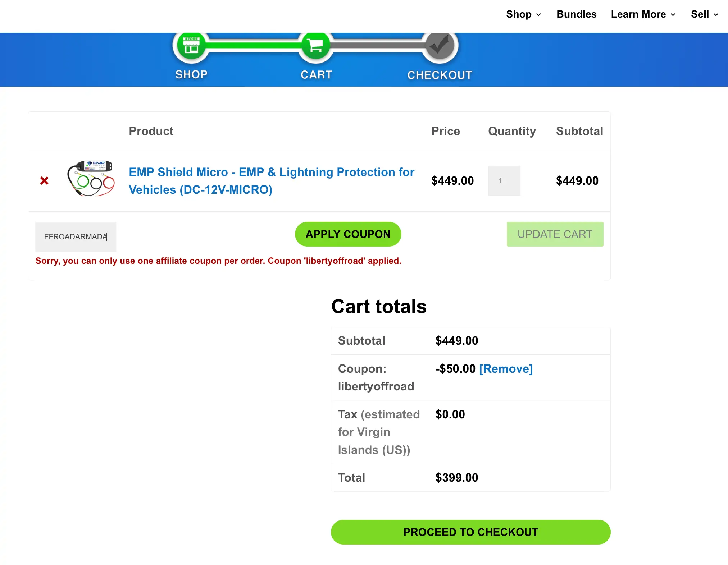The height and width of the screenshot is (565, 728).
Task: Click the Total amount $399.00
Action: [456, 477]
